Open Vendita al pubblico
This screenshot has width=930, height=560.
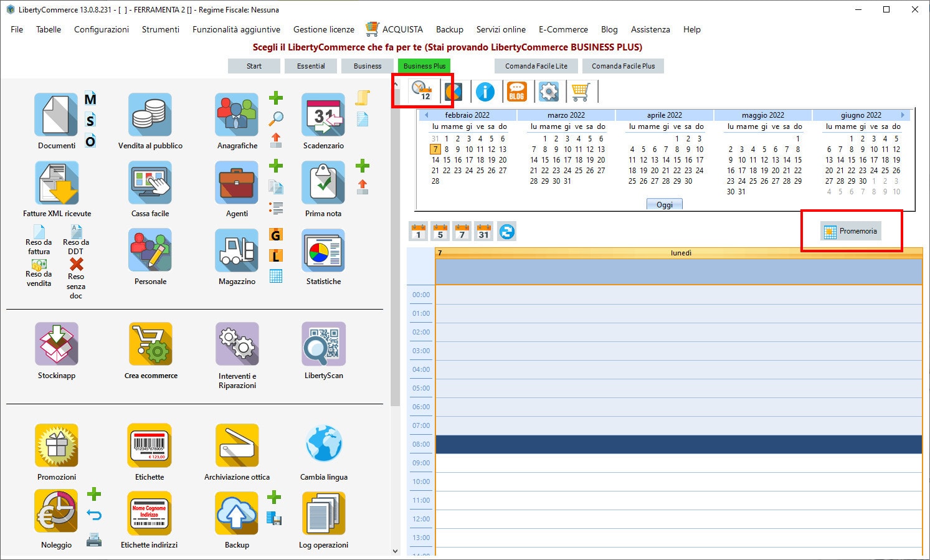tap(150, 115)
